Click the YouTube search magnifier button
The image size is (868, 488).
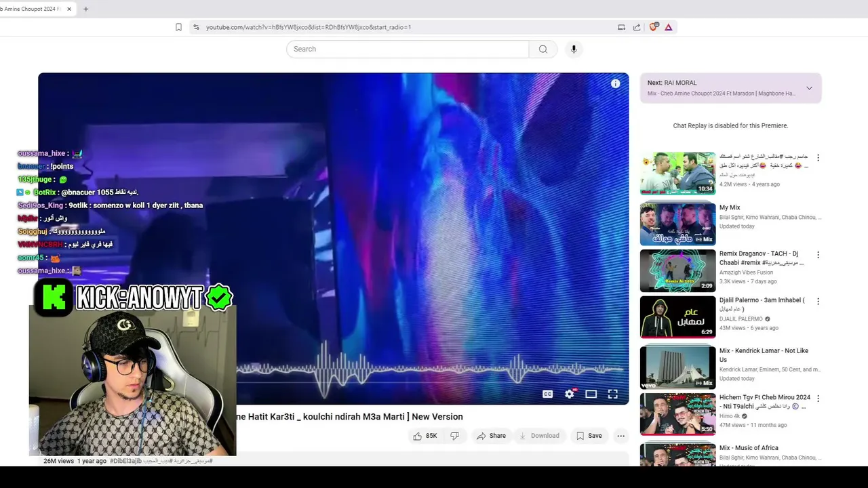pyautogui.click(x=542, y=49)
